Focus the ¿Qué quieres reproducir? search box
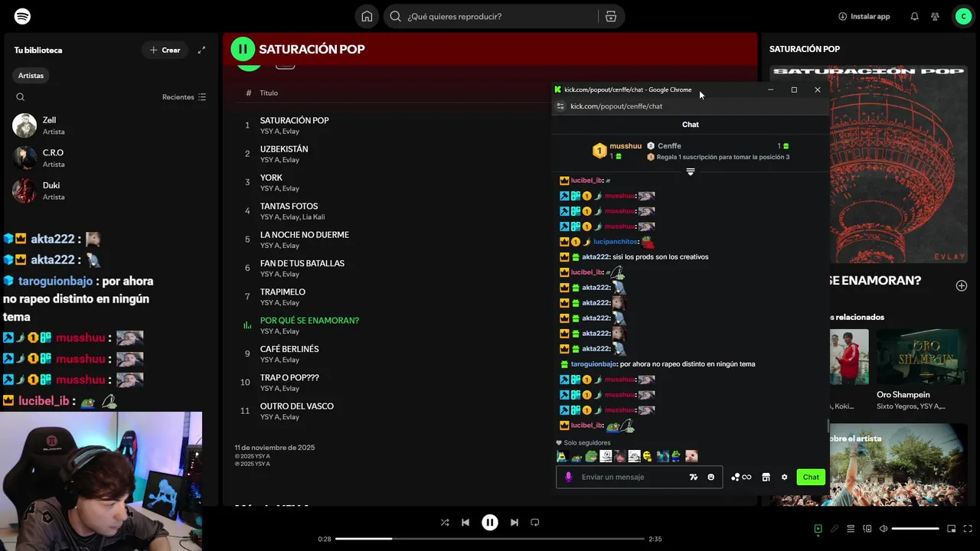 click(490, 16)
